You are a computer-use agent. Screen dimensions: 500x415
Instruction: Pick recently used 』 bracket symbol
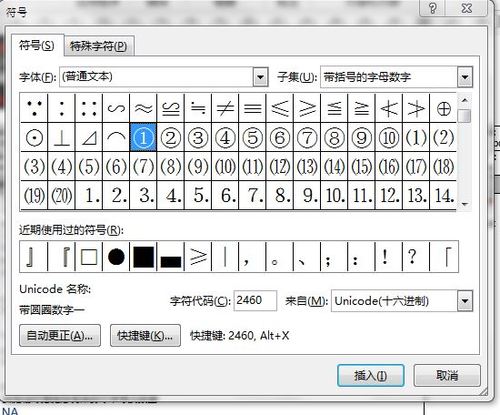pyautogui.click(x=34, y=257)
